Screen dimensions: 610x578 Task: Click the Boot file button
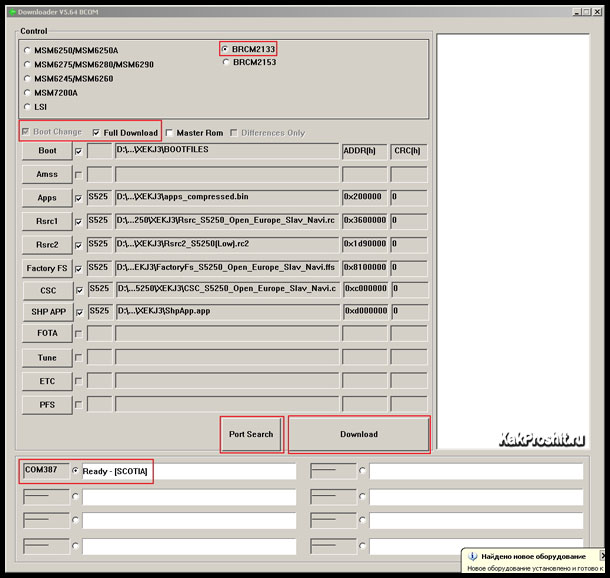[x=47, y=151]
